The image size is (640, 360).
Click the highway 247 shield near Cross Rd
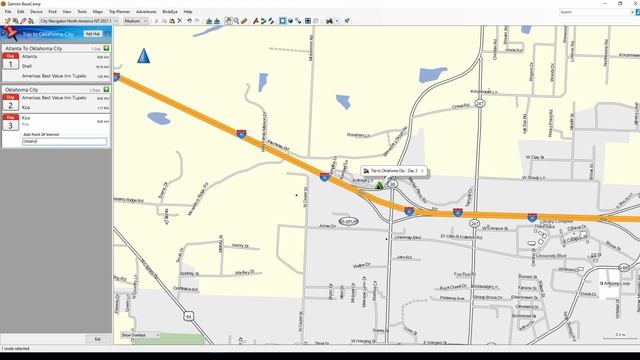click(x=480, y=104)
